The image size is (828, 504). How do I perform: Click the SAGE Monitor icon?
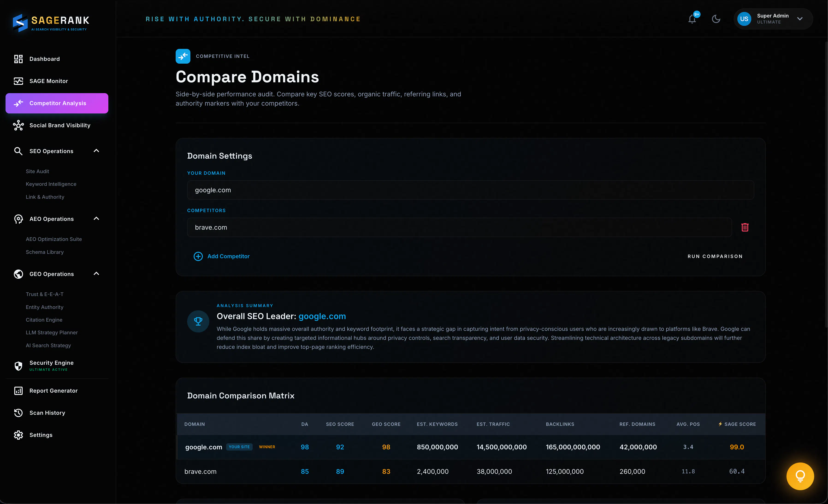pos(18,81)
